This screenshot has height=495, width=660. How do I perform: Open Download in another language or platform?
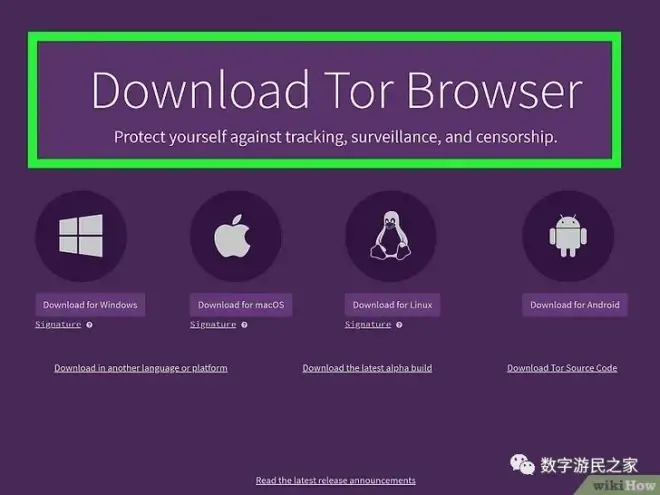[x=141, y=368]
